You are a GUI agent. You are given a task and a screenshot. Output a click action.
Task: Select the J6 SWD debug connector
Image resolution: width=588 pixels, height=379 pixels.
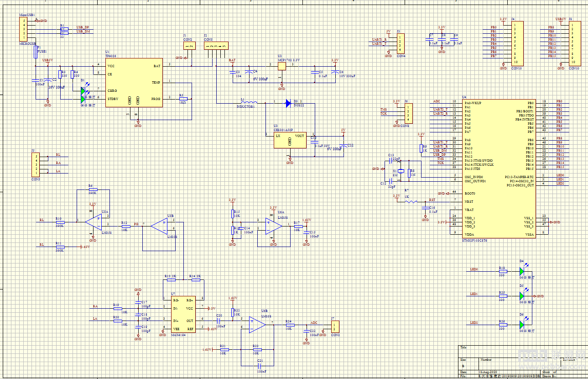coord(409,113)
